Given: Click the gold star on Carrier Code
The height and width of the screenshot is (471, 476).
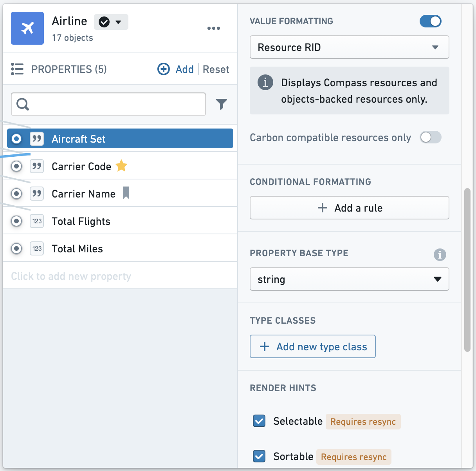Looking at the screenshot, I should [121, 166].
